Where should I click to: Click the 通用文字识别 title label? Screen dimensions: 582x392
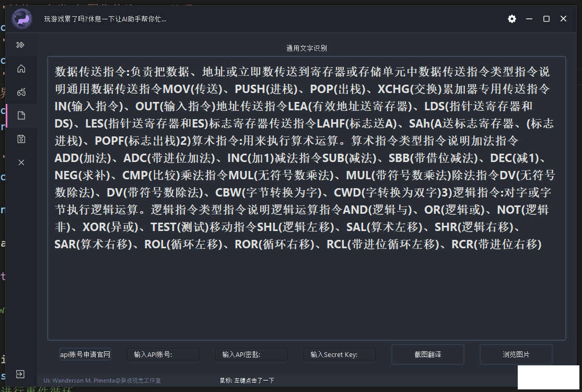(307, 48)
